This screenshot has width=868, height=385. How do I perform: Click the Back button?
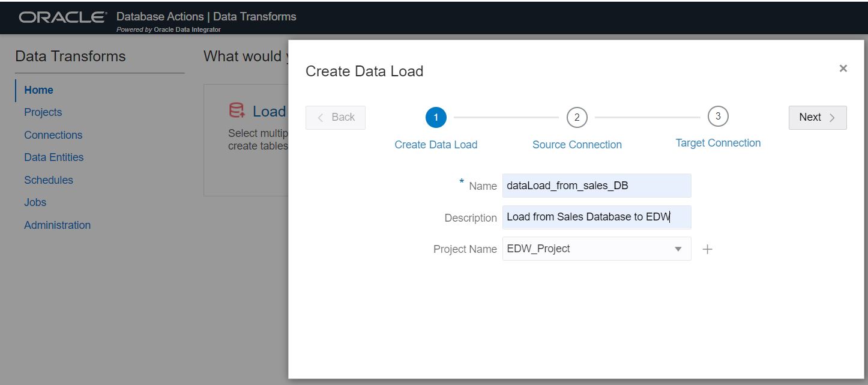[x=336, y=117]
